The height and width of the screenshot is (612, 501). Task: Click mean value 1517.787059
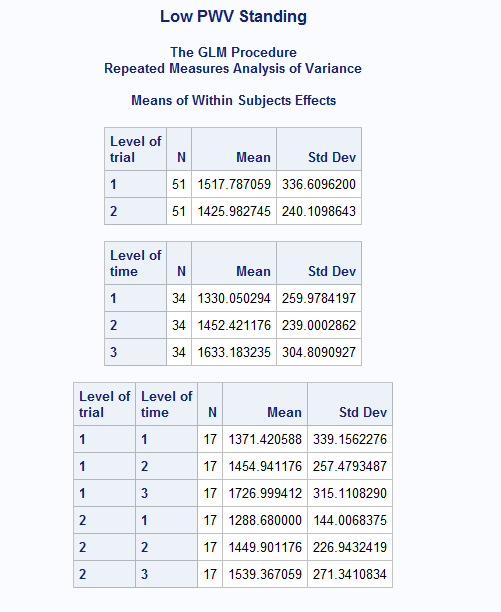234,184
